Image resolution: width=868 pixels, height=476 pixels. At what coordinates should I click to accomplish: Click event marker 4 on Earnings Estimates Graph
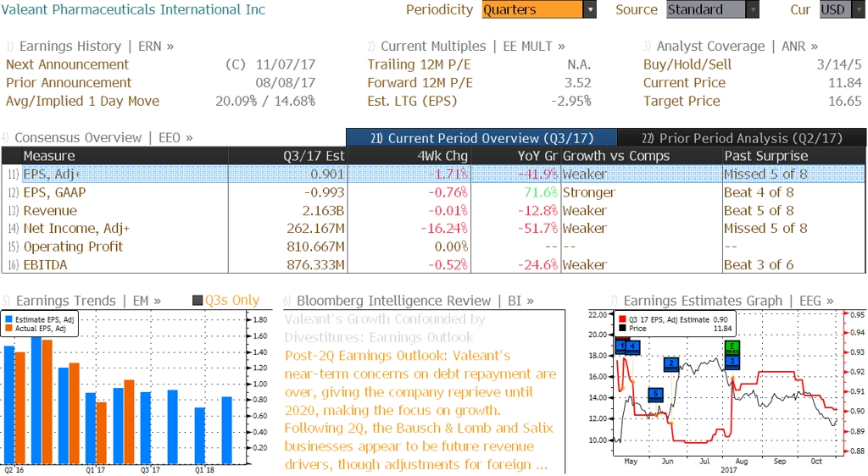click(632, 346)
